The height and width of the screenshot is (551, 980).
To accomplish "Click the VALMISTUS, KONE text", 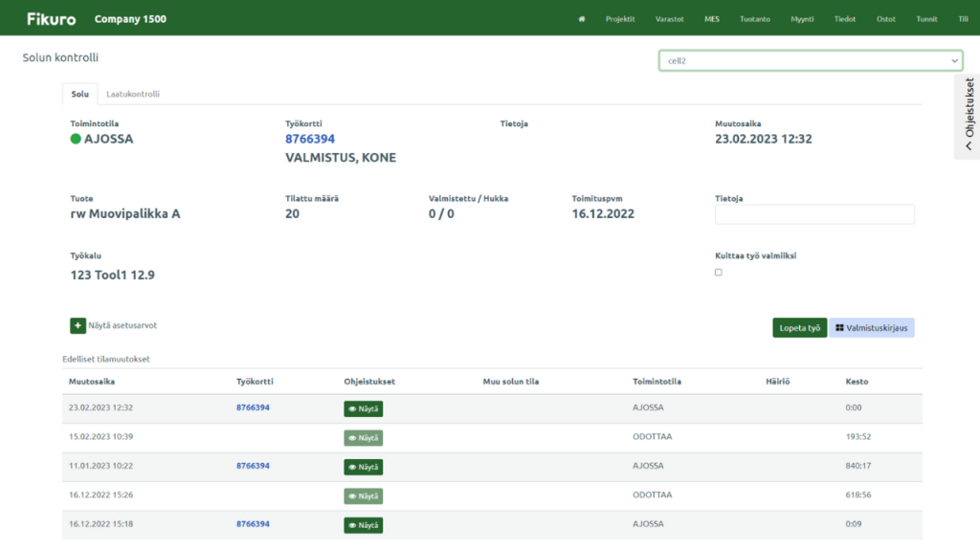I will click(341, 158).
